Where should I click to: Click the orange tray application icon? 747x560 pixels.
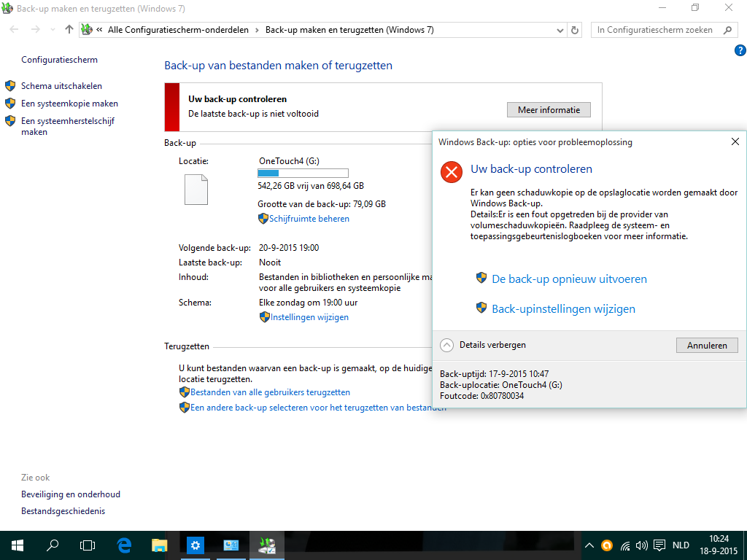coord(606,545)
